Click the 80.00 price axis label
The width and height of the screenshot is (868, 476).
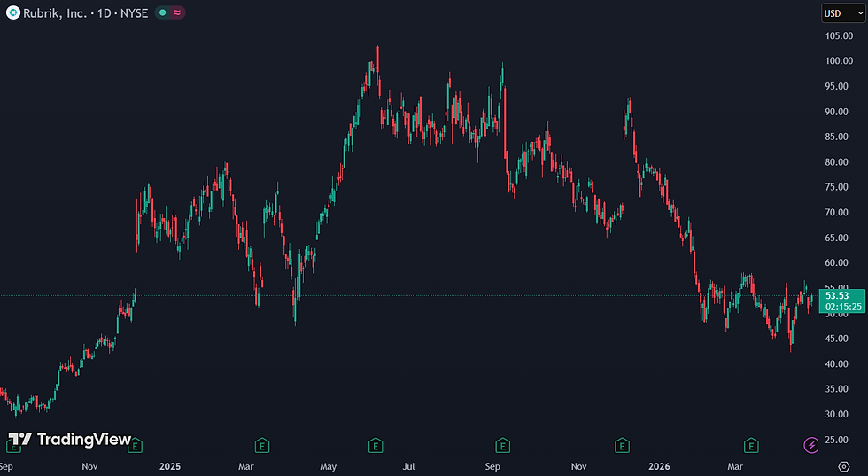tap(836, 162)
